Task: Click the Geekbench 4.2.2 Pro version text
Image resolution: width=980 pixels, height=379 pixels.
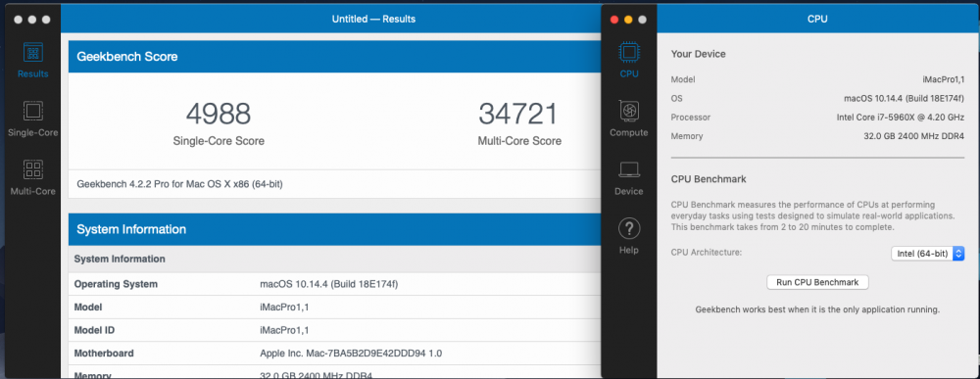Action: tap(180, 184)
